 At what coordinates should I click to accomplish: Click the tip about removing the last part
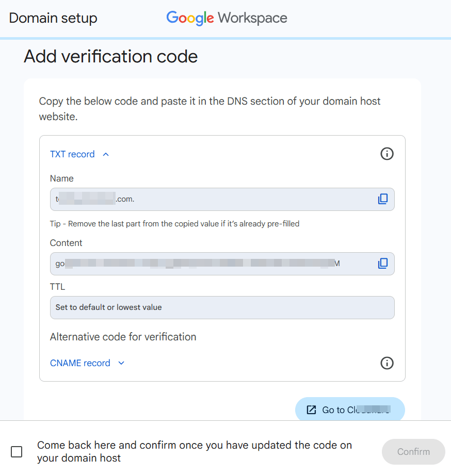[x=174, y=224]
